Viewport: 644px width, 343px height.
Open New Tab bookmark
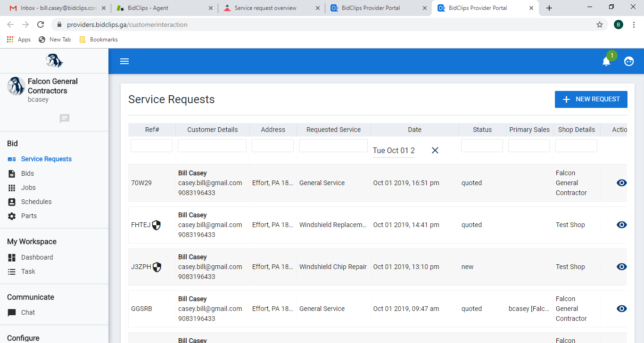point(55,40)
